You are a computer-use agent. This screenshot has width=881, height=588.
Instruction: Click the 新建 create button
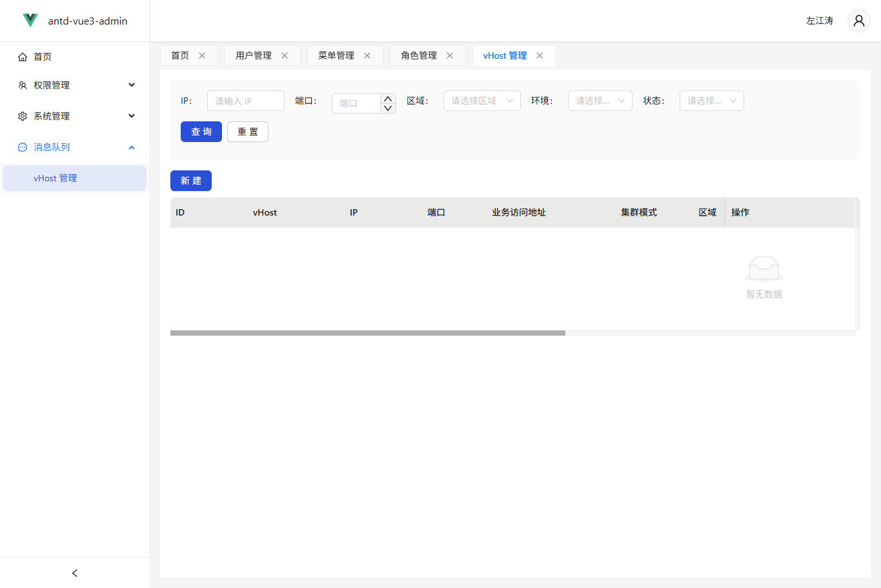(190, 181)
